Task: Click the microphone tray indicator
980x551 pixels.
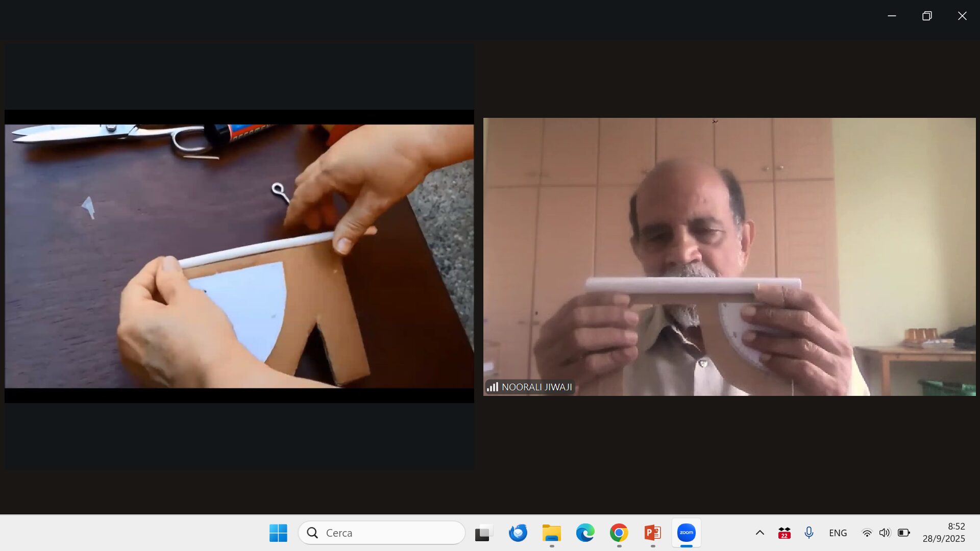Action: [808, 533]
